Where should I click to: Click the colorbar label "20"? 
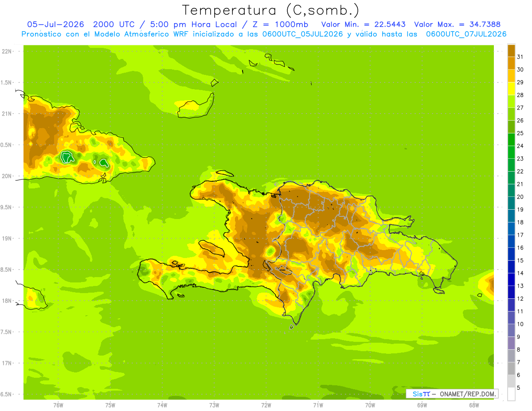[520, 197]
